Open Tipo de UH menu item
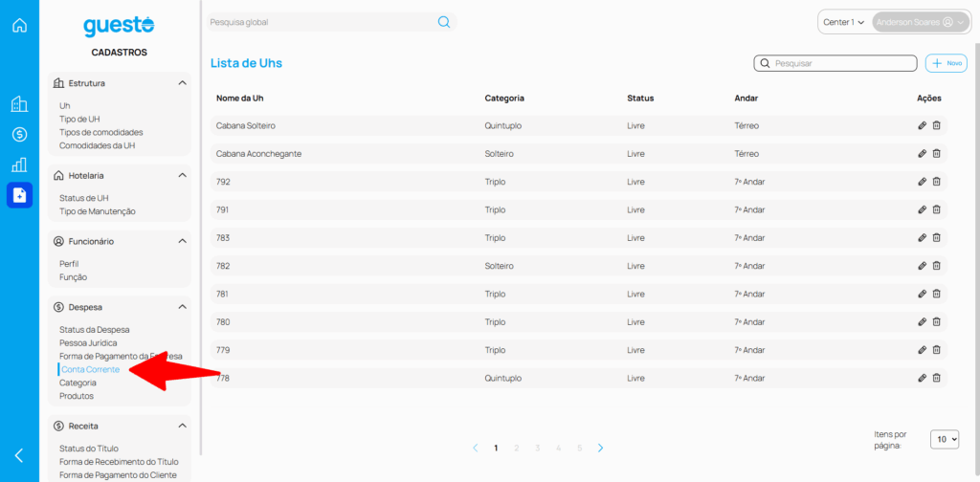Image resolution: width=980 pixels, height=482 pixels. [x=79, y=119]
